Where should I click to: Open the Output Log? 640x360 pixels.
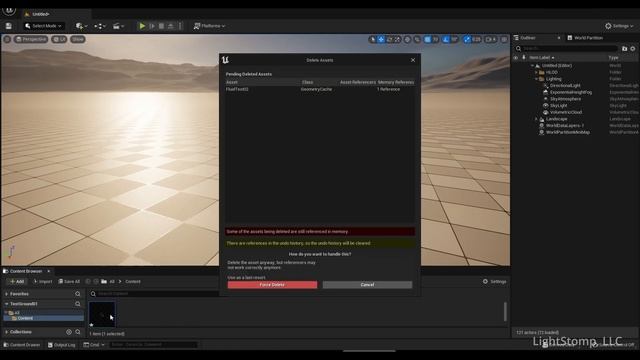pos(61,345)
